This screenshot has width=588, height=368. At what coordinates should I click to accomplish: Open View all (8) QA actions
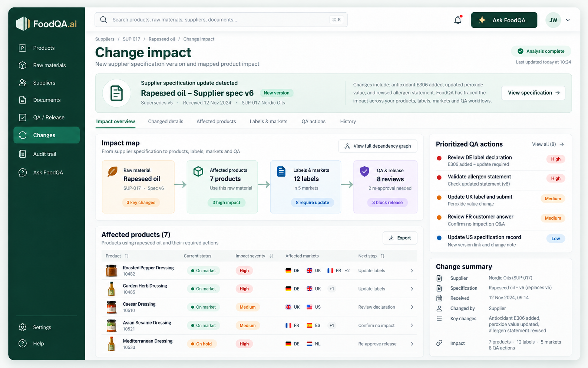click(x=548, y=144)
